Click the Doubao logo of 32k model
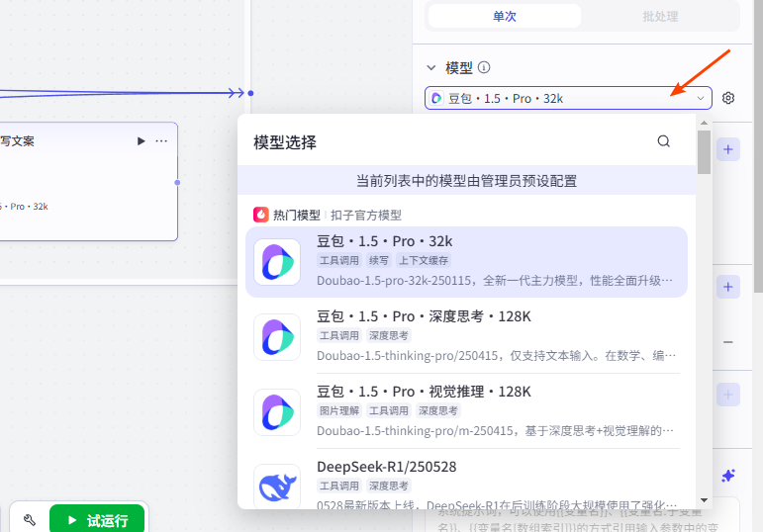Viewport: 763px width, 532px height. point(277,262)
